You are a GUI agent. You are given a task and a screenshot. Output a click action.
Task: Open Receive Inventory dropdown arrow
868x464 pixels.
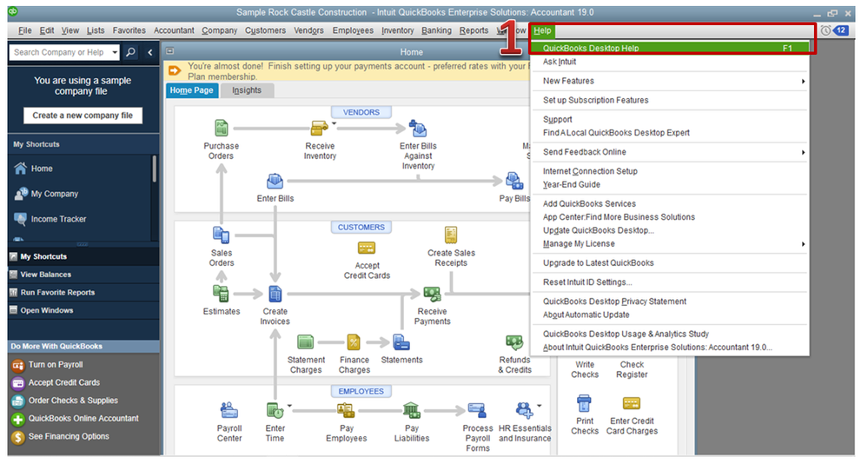334,124
